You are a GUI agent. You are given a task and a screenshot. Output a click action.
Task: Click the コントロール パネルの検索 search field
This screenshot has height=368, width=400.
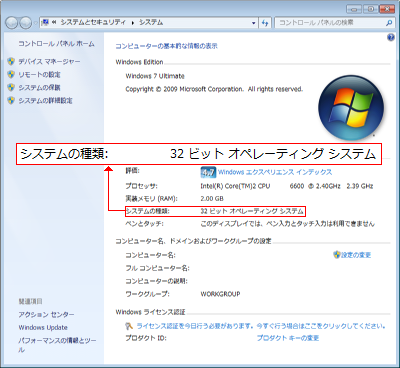(x=330, y=23)
